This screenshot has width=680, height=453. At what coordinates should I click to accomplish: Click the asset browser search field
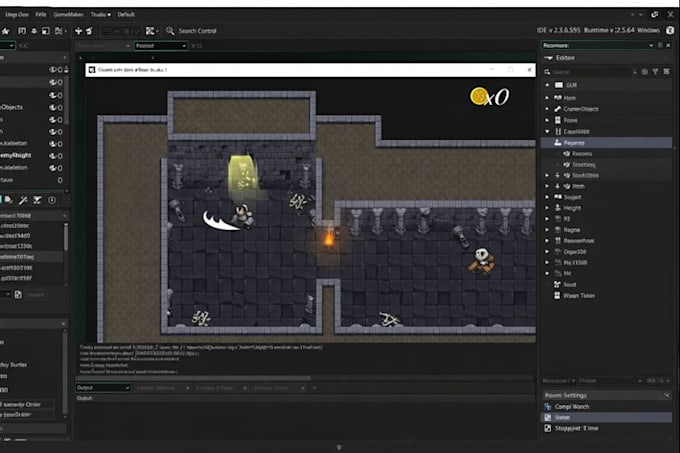tap(590, 72)
